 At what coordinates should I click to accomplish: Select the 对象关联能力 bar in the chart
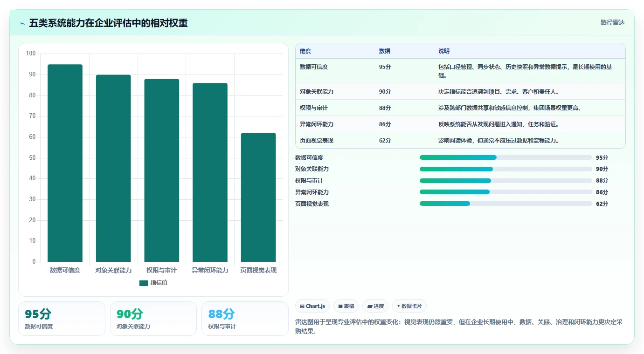coord(113,168)
